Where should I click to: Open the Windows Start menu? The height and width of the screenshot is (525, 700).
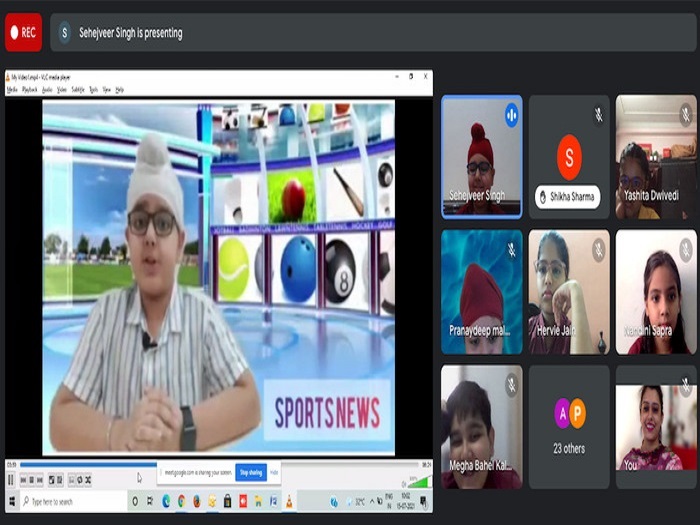click(12, 501)
